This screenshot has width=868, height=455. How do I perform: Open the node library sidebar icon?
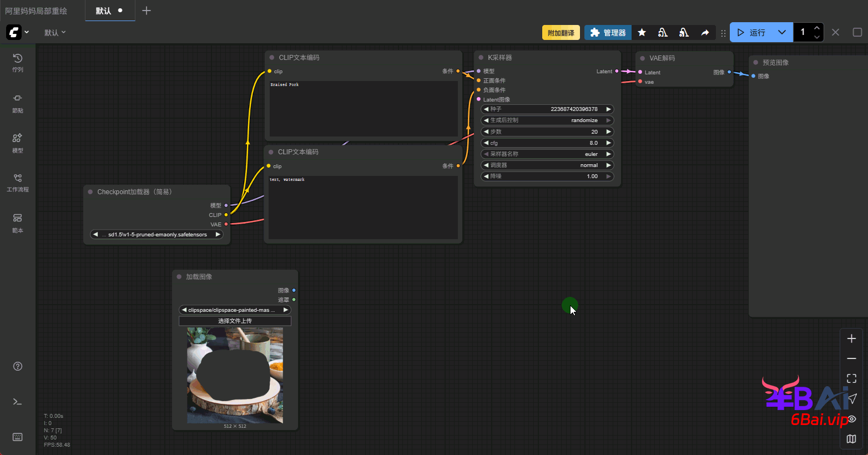click(x=18, y=102)
